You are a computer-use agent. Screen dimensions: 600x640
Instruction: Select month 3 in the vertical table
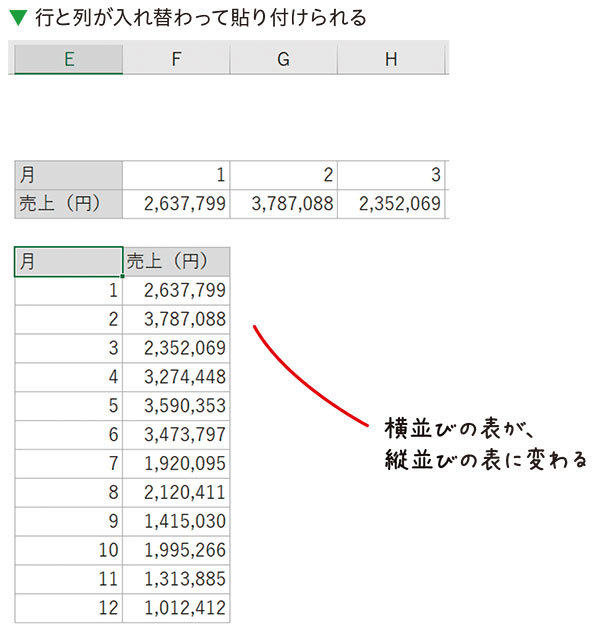(x=69, y=349)
